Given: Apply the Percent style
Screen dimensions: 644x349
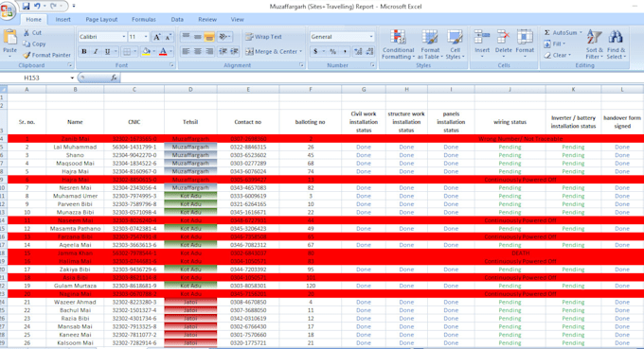Looking at the screenshot, I should [332, 52].
